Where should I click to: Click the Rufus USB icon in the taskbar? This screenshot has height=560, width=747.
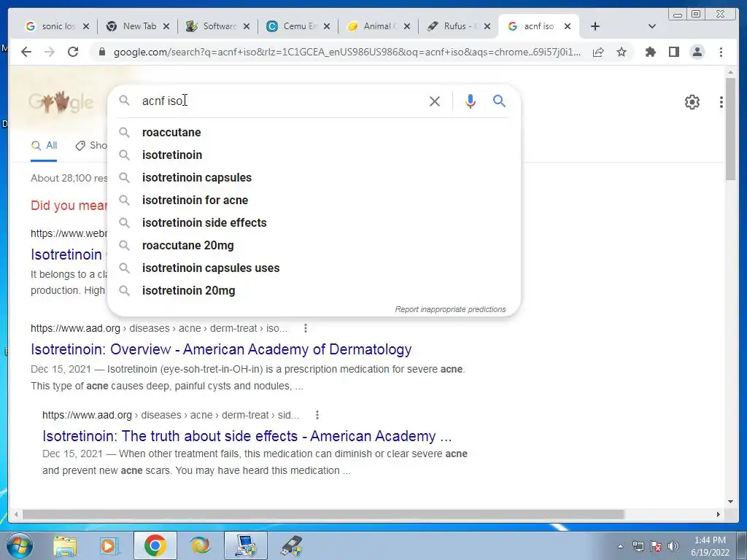tap(290, 546)
